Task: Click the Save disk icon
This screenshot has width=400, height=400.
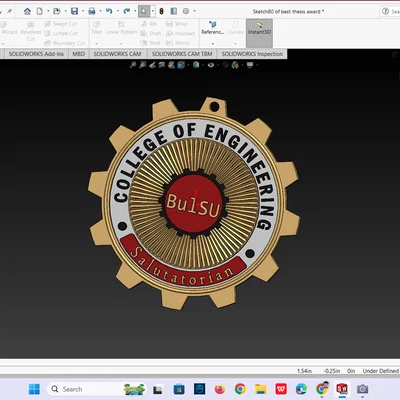Action: (74, 11)
